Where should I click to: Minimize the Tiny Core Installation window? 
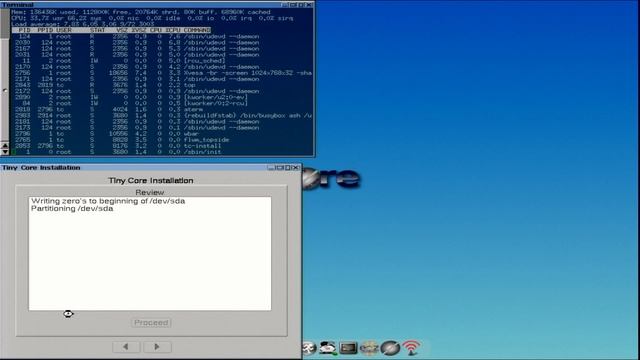click(271, 168)
